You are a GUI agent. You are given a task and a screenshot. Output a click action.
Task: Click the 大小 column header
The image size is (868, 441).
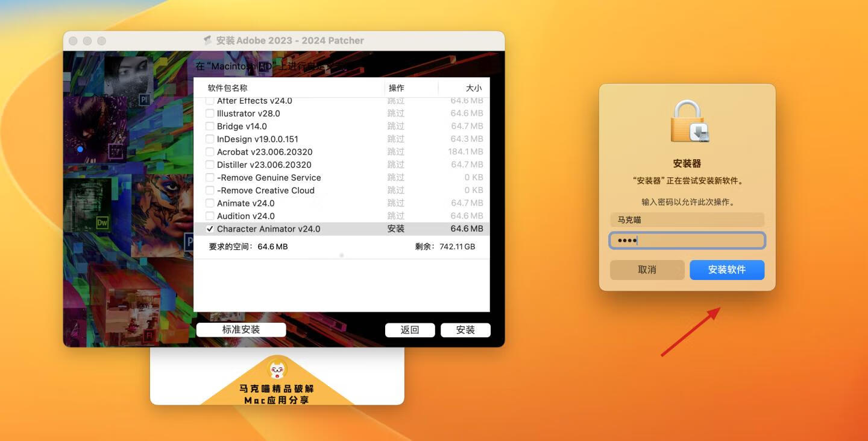point(474,88)
